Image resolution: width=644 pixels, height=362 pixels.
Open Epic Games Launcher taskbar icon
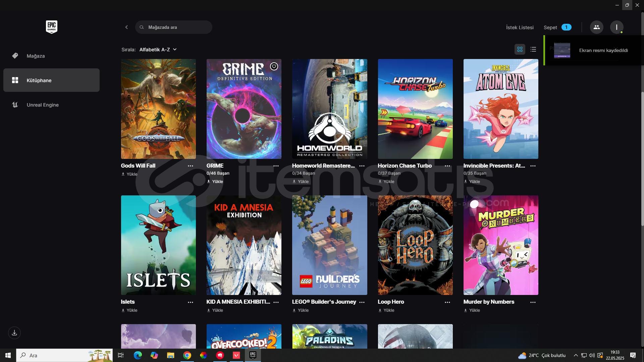point(253,355)
